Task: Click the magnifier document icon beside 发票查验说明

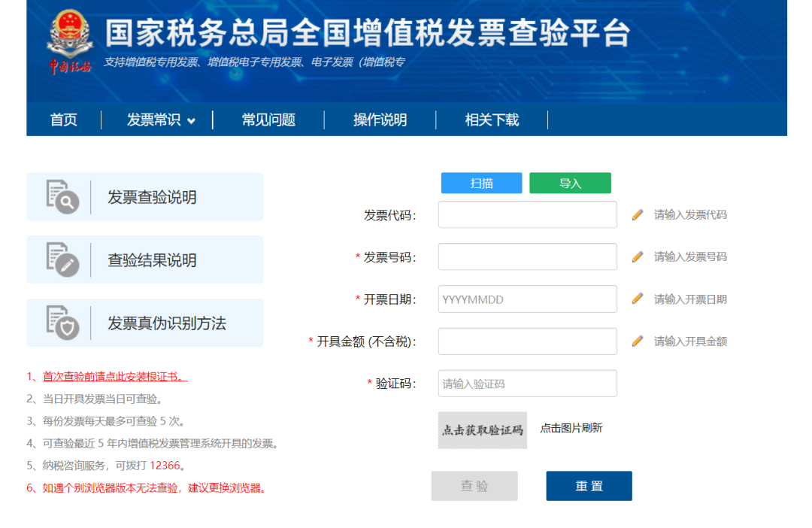Action: click(62, 197)
